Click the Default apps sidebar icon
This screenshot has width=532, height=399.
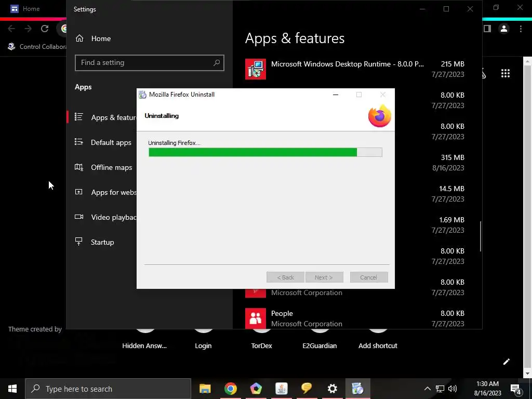[79, 142]
